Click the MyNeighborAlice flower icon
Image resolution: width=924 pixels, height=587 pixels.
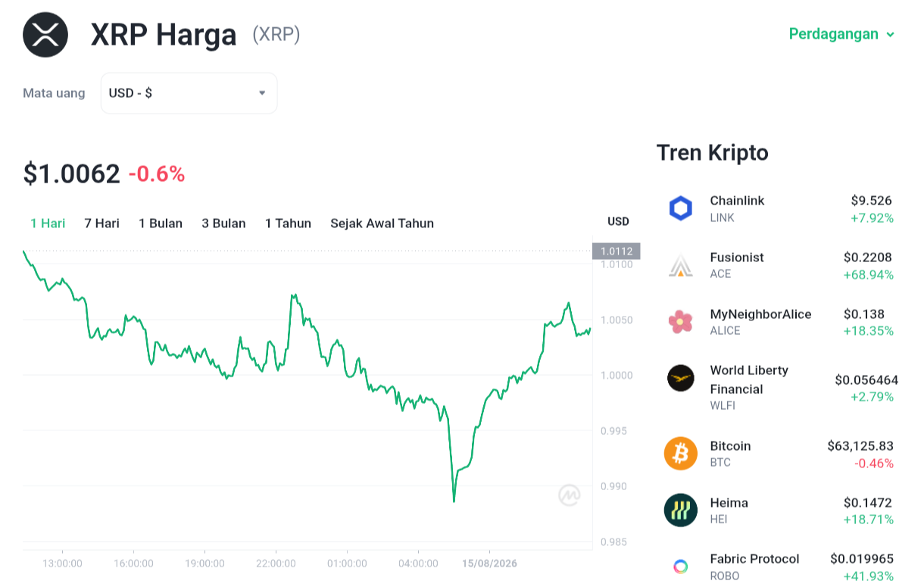681,322
